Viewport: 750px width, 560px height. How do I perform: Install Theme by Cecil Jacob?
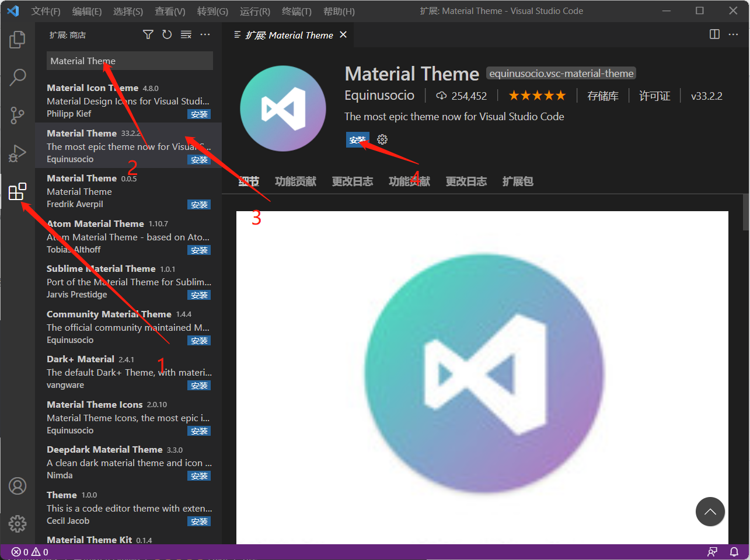click(199, 521)
